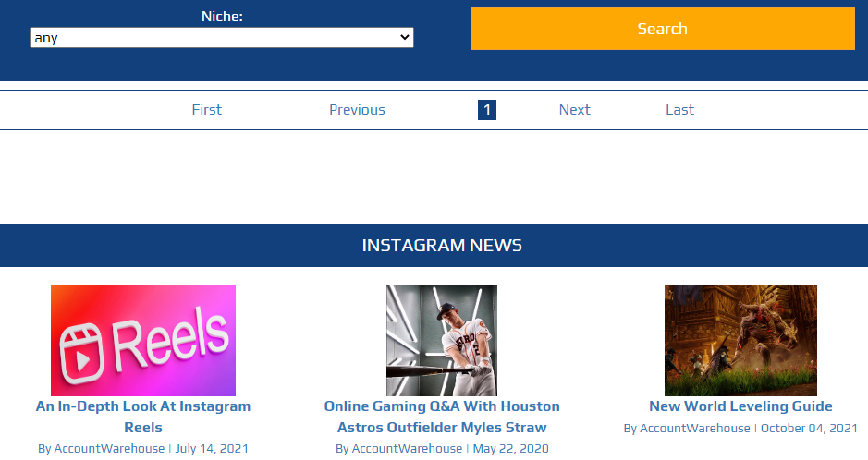Open the Niche dropdown set to any
The height and width of the screenshot is (460, 868).
(222, 38)
